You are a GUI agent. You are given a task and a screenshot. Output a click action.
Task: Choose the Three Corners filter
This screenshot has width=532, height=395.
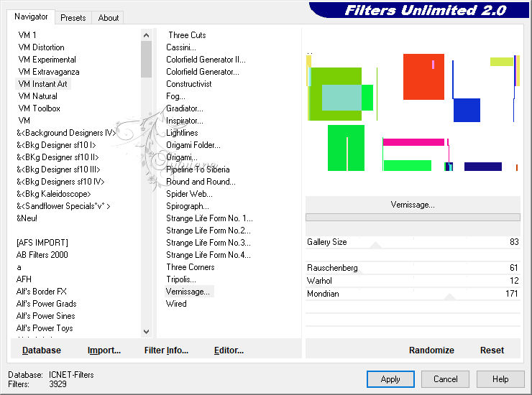click(x=191, y=267)
